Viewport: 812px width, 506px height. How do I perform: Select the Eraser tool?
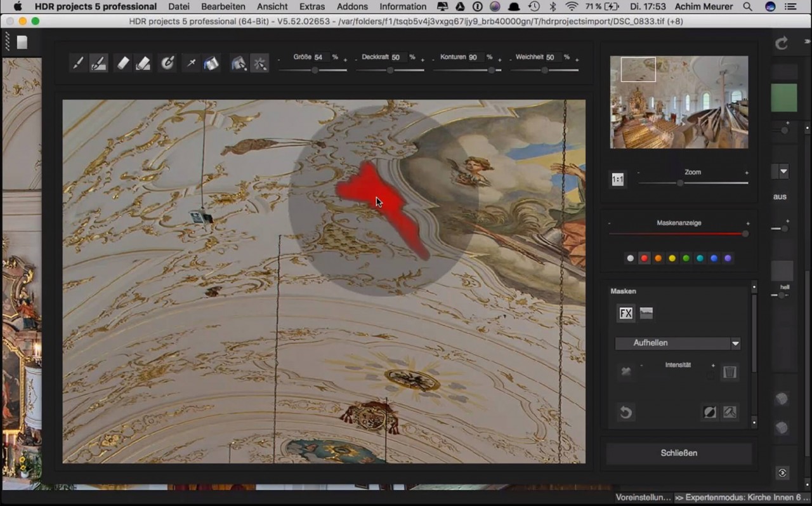[122, 63]
